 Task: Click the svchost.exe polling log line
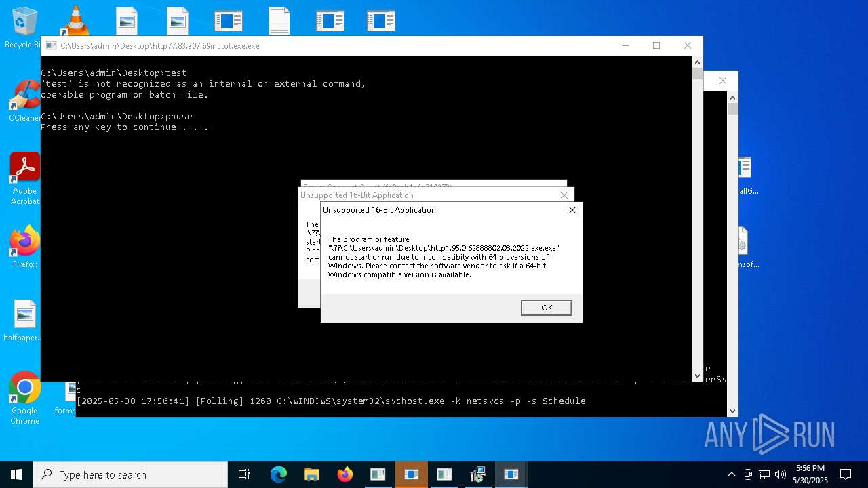331,401
